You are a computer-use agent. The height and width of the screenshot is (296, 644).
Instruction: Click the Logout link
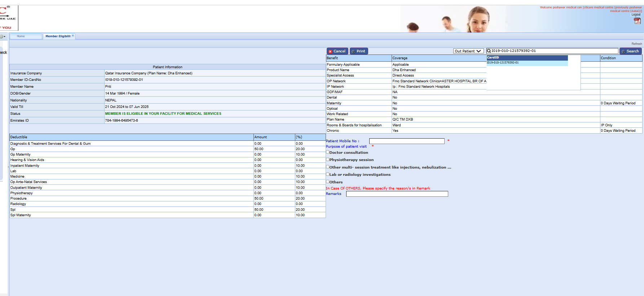coord(636,15)
